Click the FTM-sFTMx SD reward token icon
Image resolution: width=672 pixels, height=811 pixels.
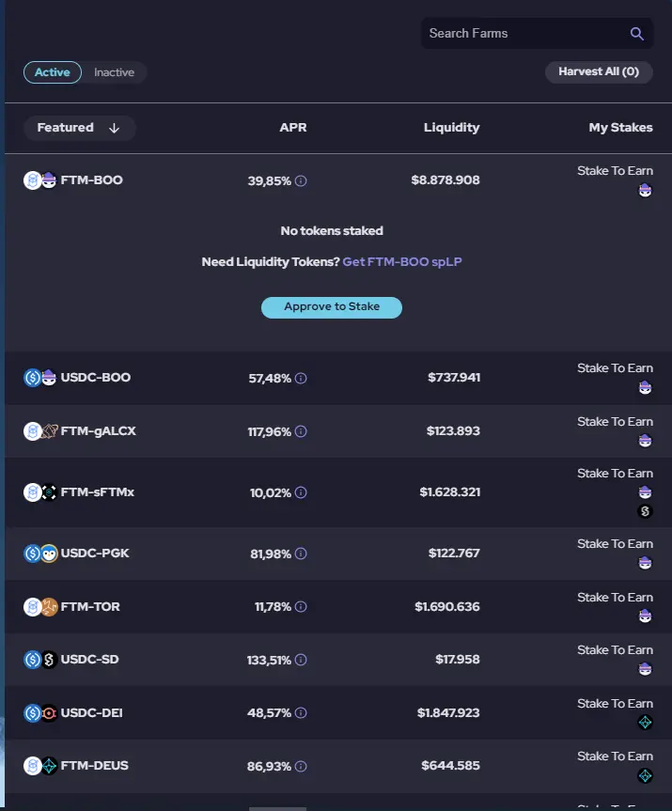point(645,511)
